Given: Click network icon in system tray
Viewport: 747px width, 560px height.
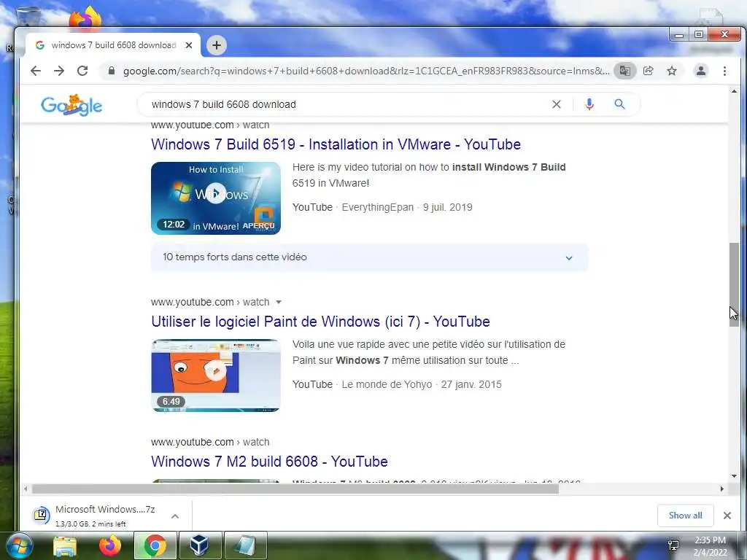Looking at the screenshot, I should pos(673,545).
